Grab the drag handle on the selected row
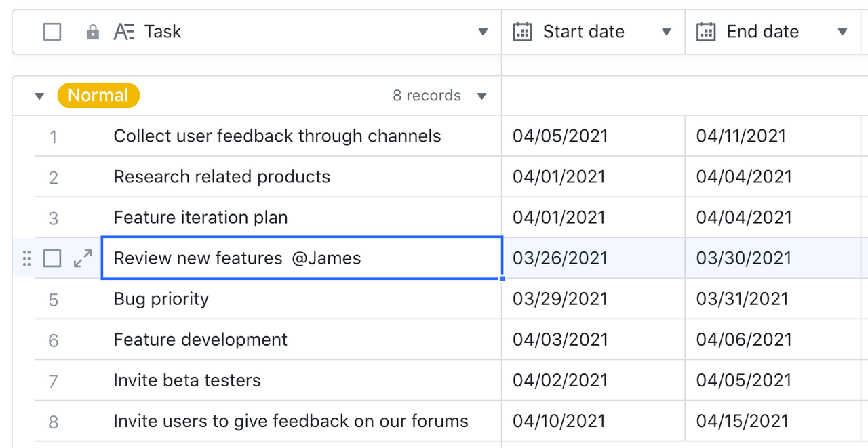The image size is (868, 448). [26, 258]
